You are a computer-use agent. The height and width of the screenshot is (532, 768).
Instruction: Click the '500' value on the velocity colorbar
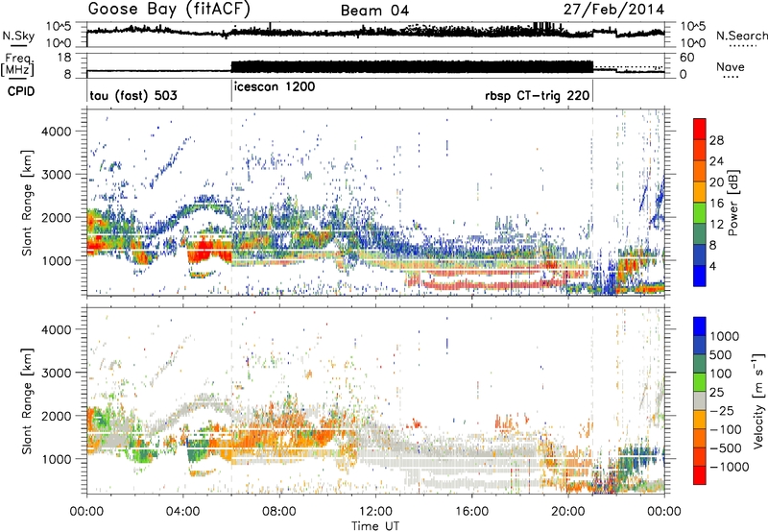(x=721, y=355)
